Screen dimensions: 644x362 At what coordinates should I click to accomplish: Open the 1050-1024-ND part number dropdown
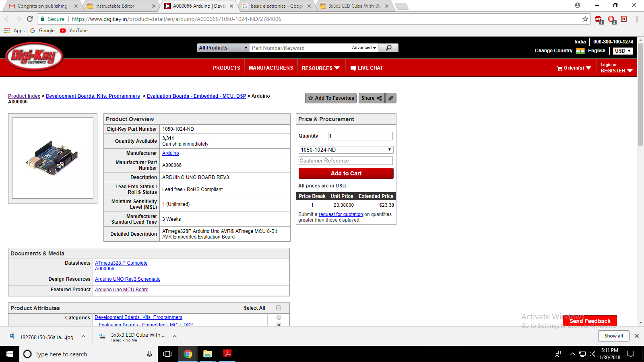346,150
